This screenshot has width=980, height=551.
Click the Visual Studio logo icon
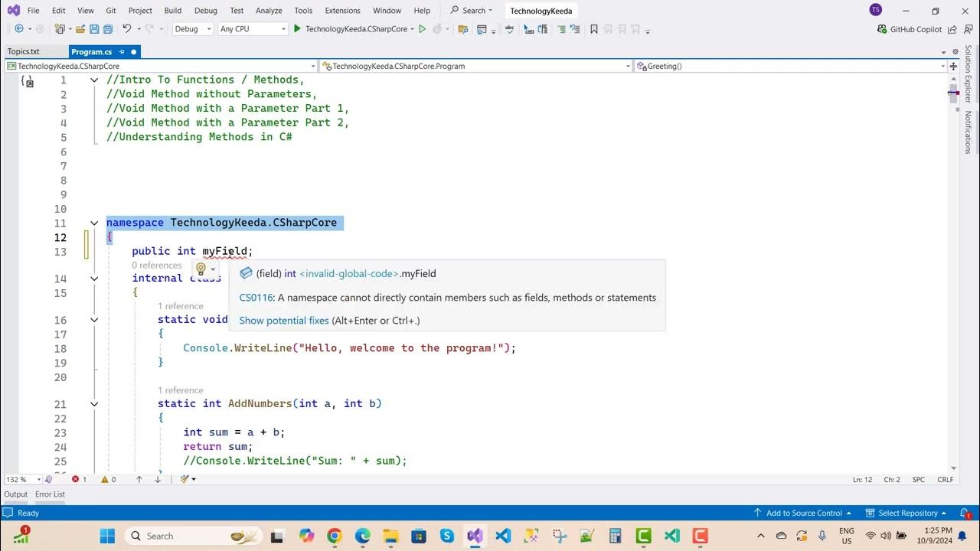click(x=14, y=10)
